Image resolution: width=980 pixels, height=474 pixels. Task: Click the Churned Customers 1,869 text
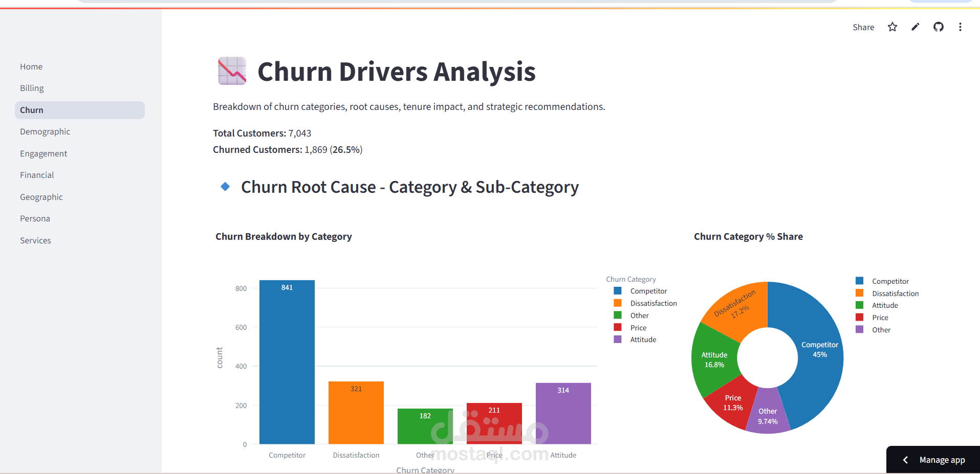[x=288, y=149]
